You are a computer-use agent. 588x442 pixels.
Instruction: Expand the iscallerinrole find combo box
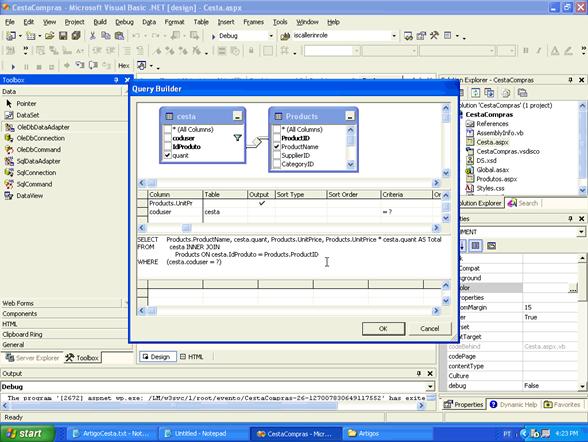point(394,36)
